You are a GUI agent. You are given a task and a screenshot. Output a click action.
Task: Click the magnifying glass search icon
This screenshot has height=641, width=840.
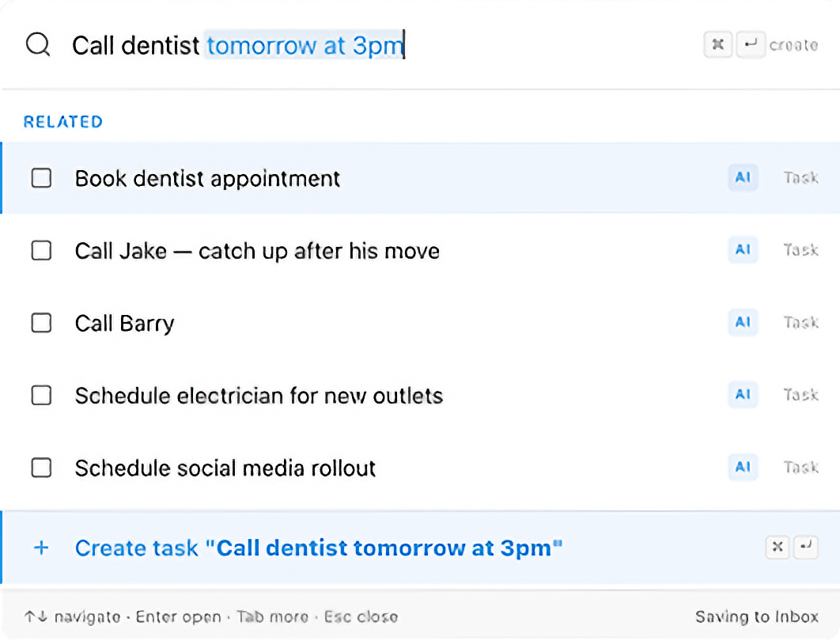click(x=36, y=45)
